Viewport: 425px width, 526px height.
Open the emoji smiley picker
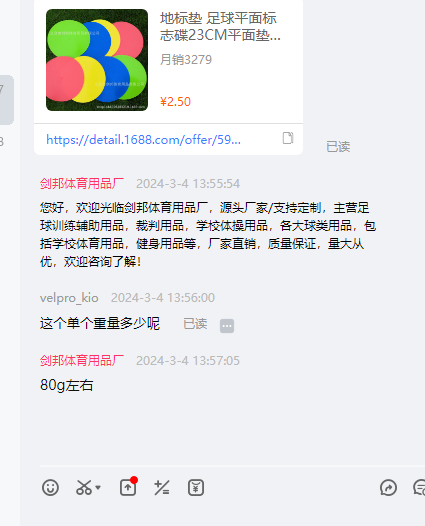[x=50, y=487]
